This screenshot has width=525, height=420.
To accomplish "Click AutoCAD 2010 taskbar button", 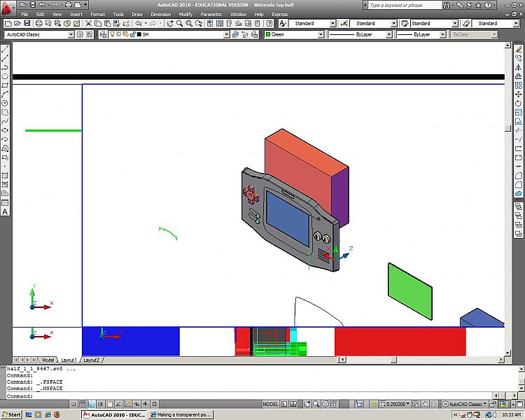I will (x=114, y=414).
